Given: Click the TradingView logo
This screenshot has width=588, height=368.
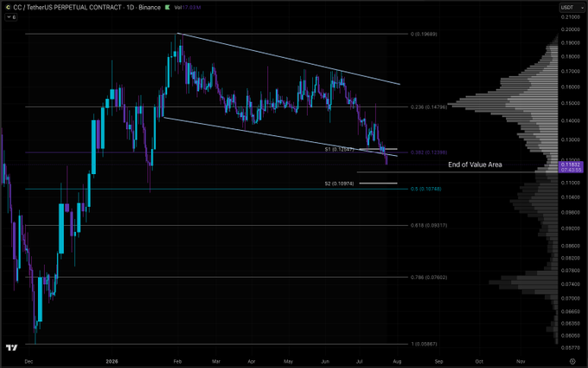Looking at the screenshot, I should [11, 347].
